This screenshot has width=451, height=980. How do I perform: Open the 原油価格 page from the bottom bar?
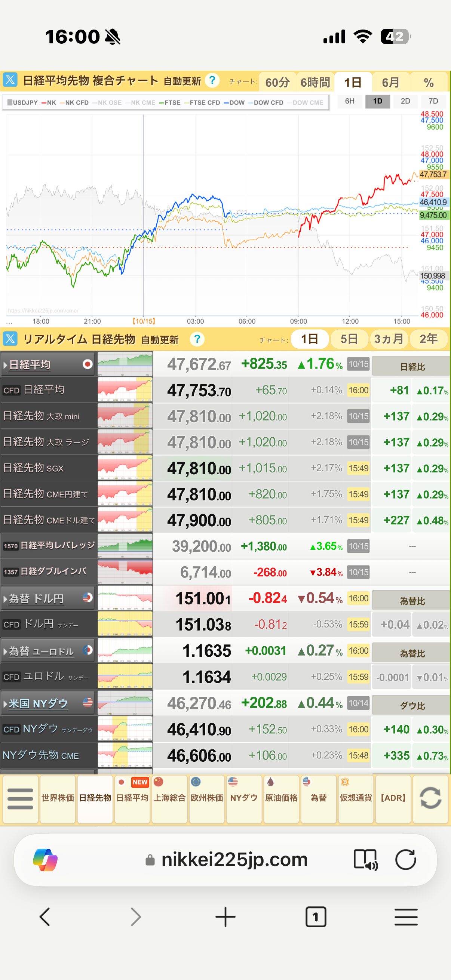pyautogui.click(x=281, y=798)
